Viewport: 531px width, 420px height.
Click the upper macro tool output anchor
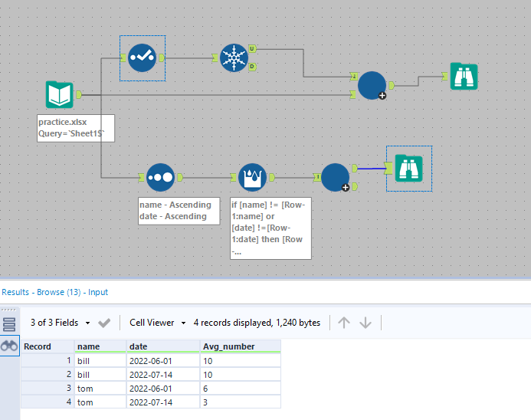pyautogui.click(x=392, y=85)
